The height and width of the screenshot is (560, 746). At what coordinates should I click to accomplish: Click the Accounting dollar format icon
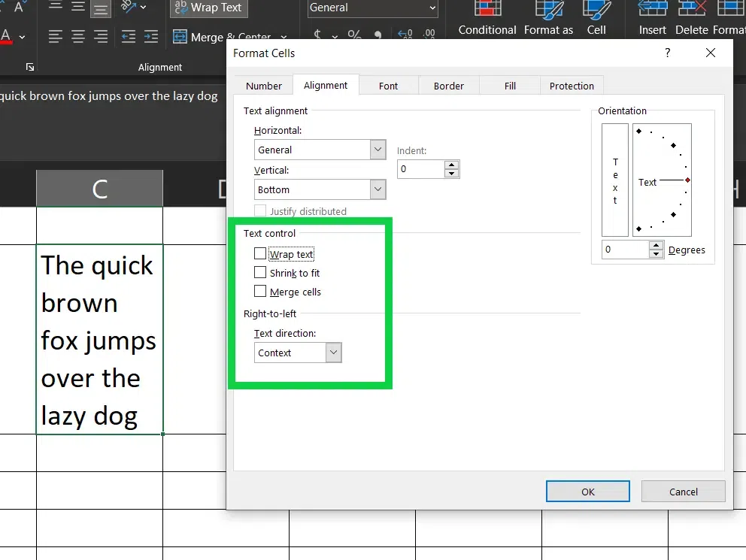tap(318, 35)
